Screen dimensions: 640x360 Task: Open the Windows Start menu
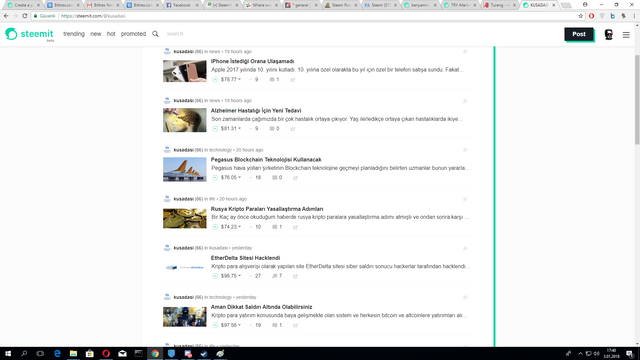[x=8, y=353]
